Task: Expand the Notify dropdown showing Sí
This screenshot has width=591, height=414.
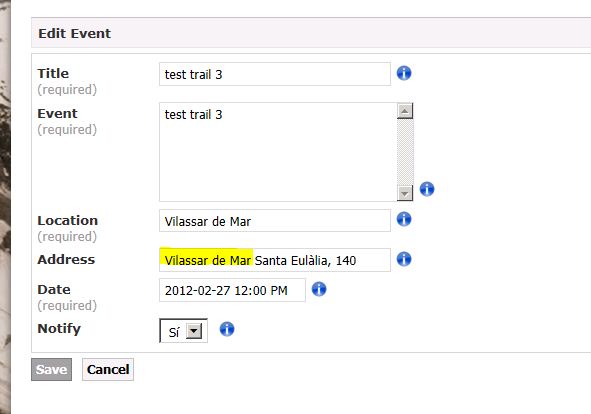Action: click(x=184, y=331)
